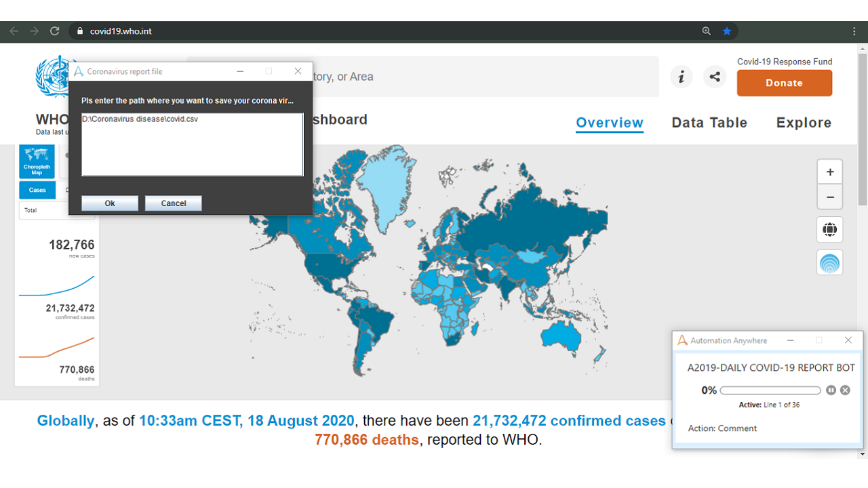Reload the browser page

pos(55,31)
